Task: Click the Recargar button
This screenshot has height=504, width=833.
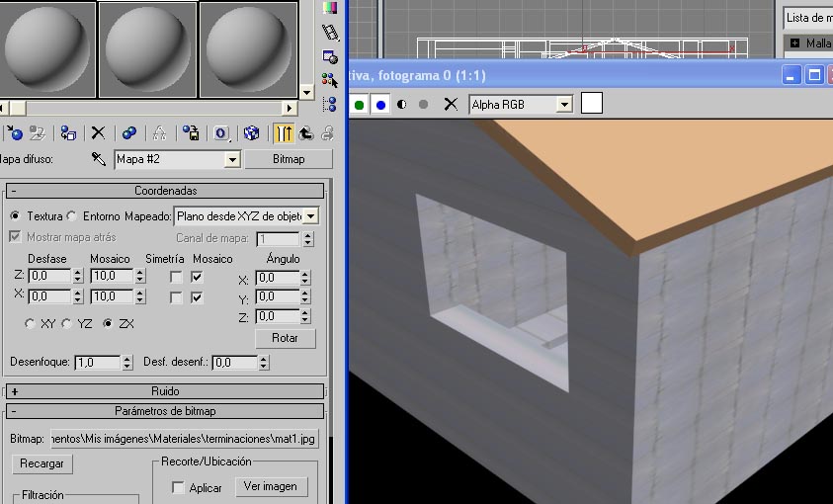Action: (x=42, y=463)
